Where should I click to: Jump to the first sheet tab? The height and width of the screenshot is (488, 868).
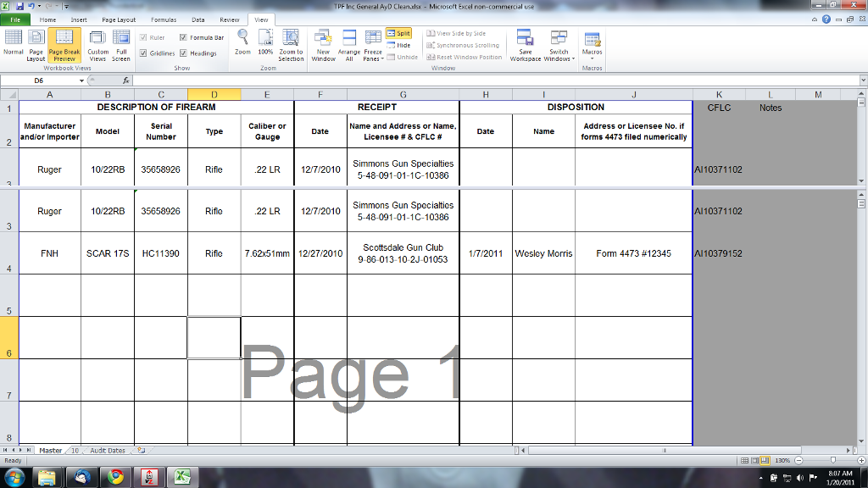coord(5,451)
